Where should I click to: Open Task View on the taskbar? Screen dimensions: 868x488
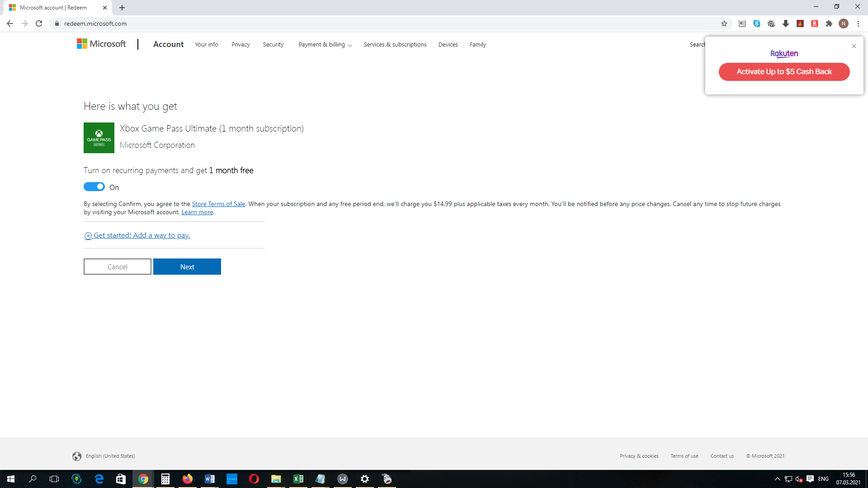[54, 479]
